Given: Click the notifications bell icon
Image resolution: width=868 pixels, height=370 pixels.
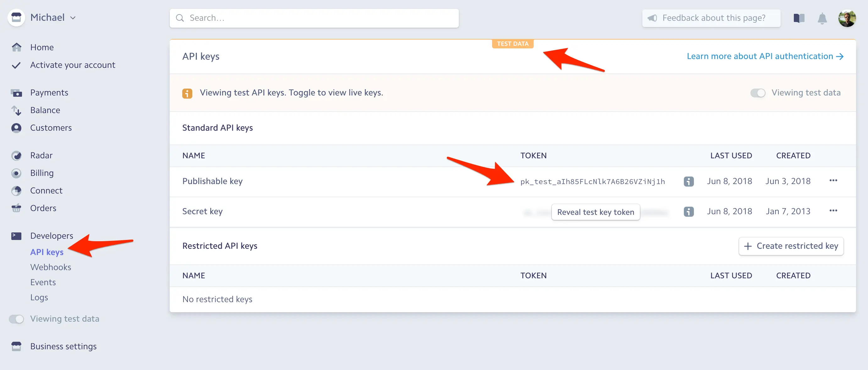Looking at the screenshot, I should click(x=822, y=18).
